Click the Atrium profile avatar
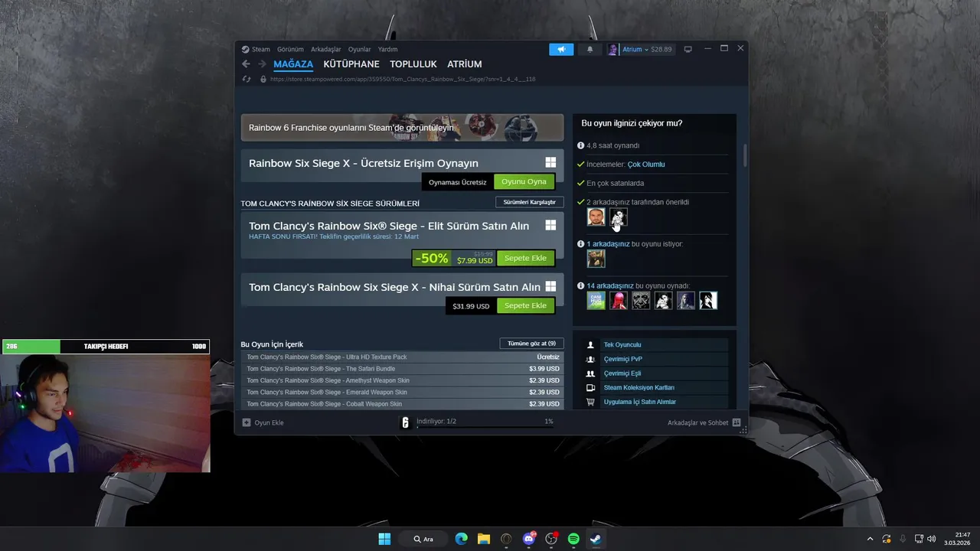The image size is (980, 551). pos(613,49)
